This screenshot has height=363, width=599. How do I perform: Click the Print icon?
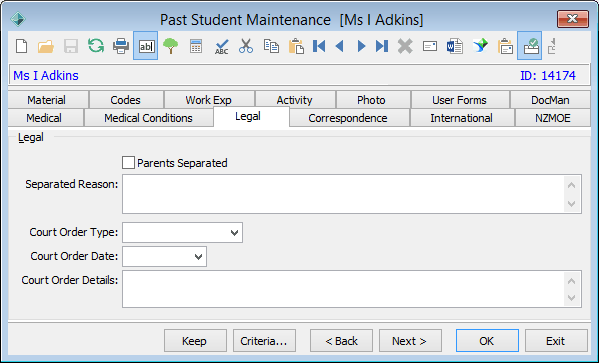pos(121,46)
